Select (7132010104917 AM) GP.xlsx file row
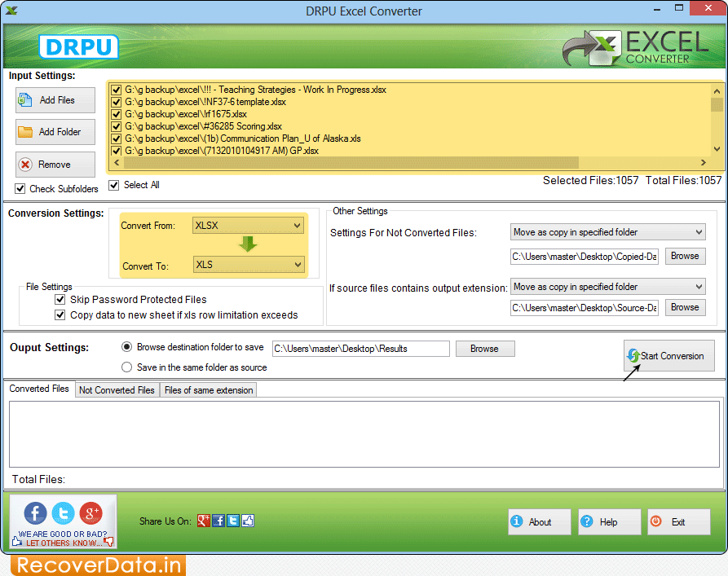This screenshot has height=576, width=728. coord(222,151)
